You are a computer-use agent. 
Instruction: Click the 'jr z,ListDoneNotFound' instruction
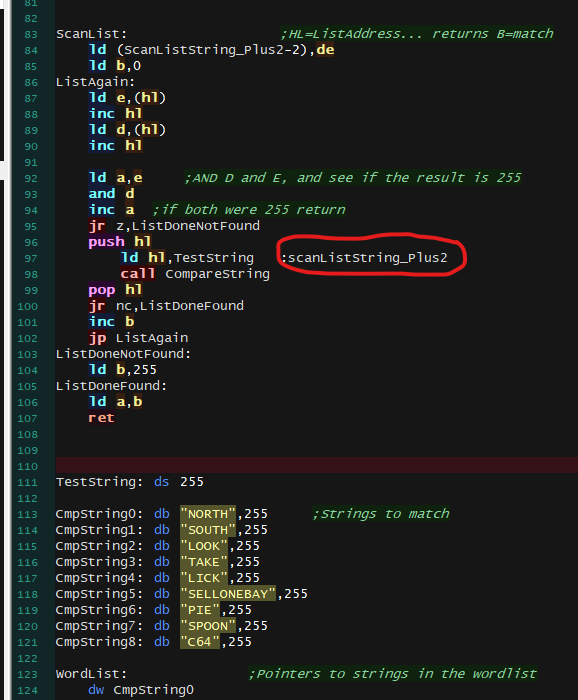[174, 226]
